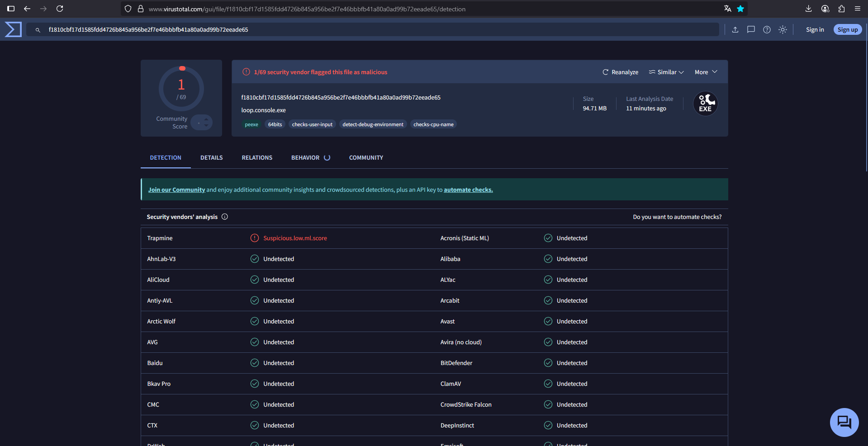Screen dimensions: 868x446
Task: Open the chat bubble floating button
Action: (844, 422)
